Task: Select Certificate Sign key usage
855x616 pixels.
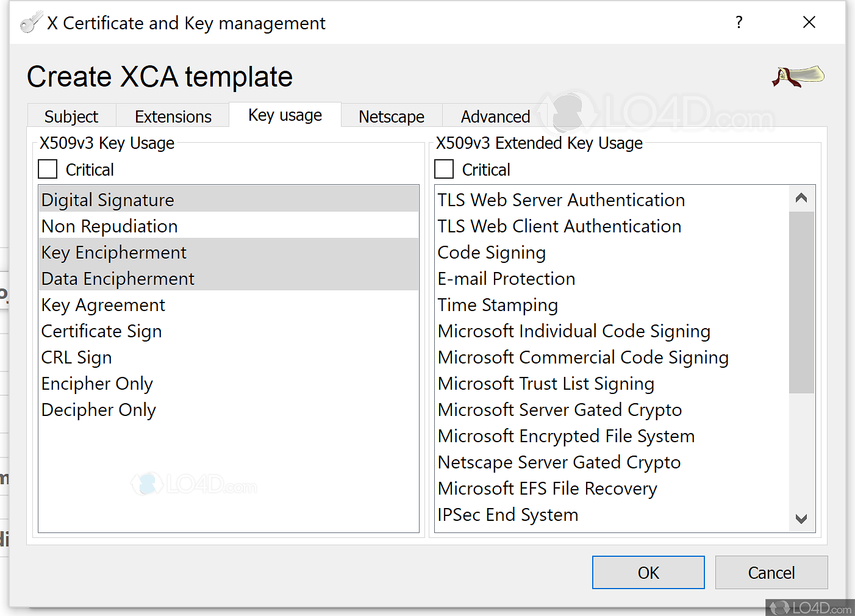Action: [x=101, y=331]
